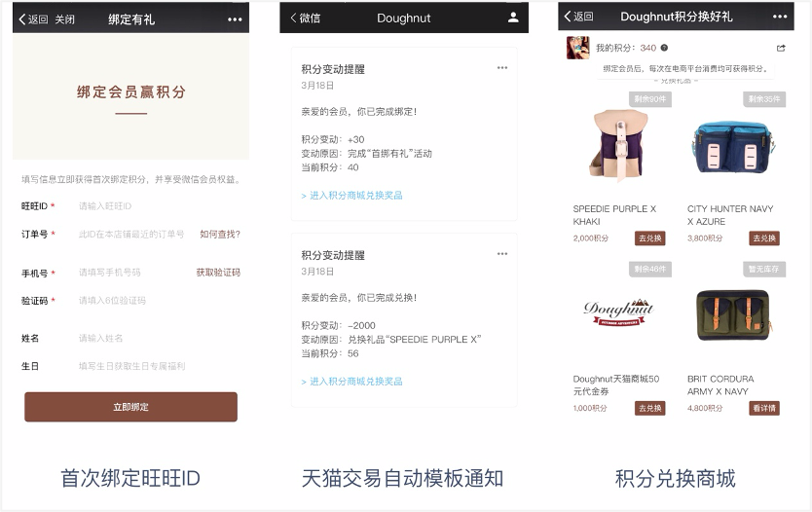Click 积分变动: +30 text in message
The height and width of the screenshot is (512, 812).
click(333, 139)
